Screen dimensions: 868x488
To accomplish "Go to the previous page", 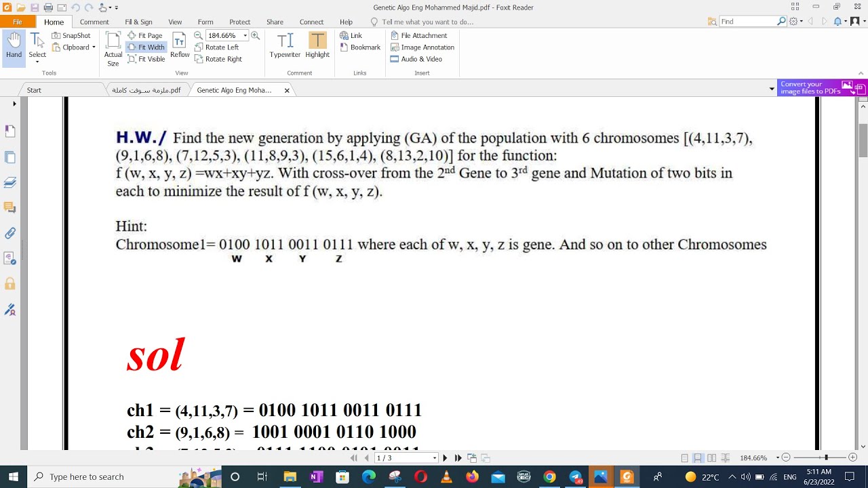I will click(367, 458).
